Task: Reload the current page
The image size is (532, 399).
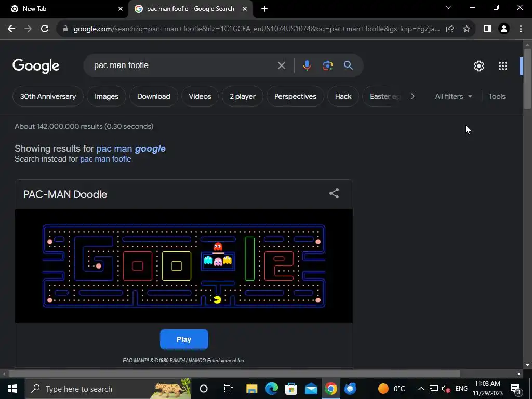Action: [45, 29]
